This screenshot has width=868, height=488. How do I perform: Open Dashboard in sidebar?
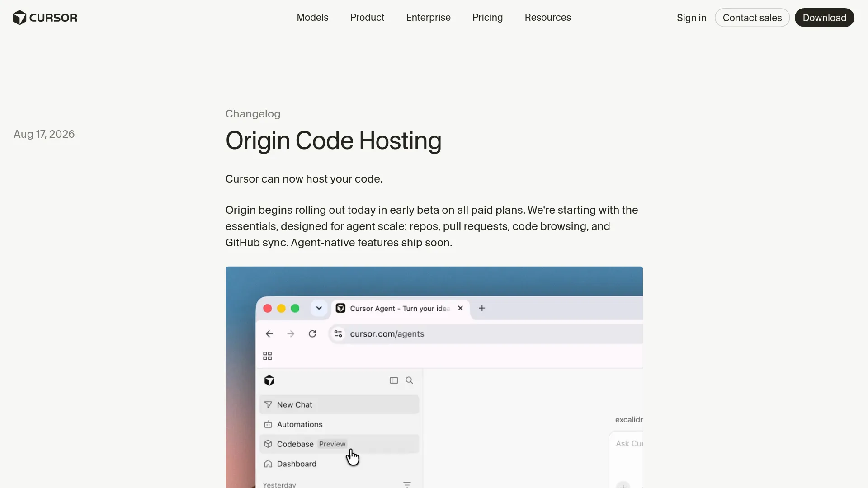(339, 464)
